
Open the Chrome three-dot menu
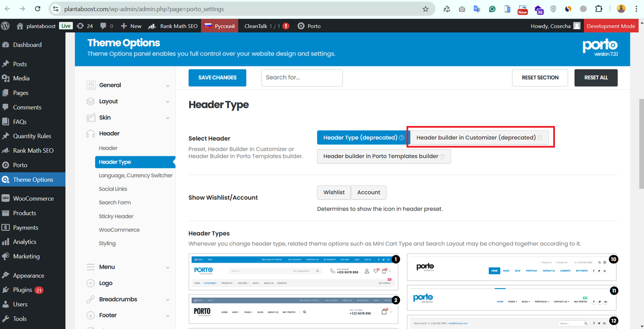point(636,9)
